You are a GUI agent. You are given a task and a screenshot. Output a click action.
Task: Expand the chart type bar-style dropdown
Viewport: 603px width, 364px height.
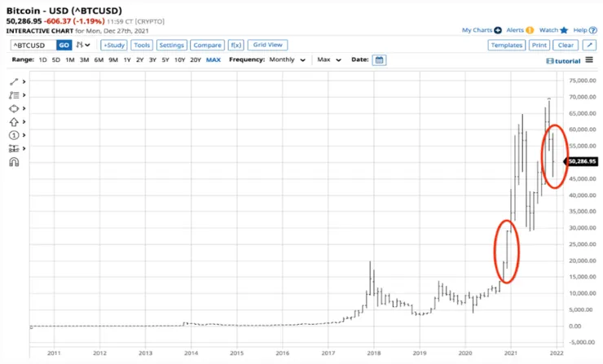82,45
